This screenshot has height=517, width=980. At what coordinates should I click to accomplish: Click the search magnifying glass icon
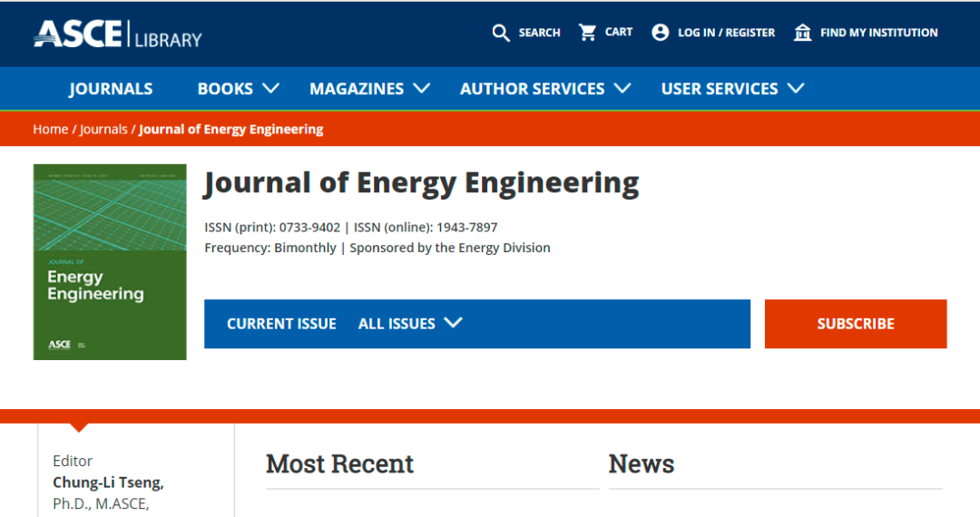click(501, 33)
